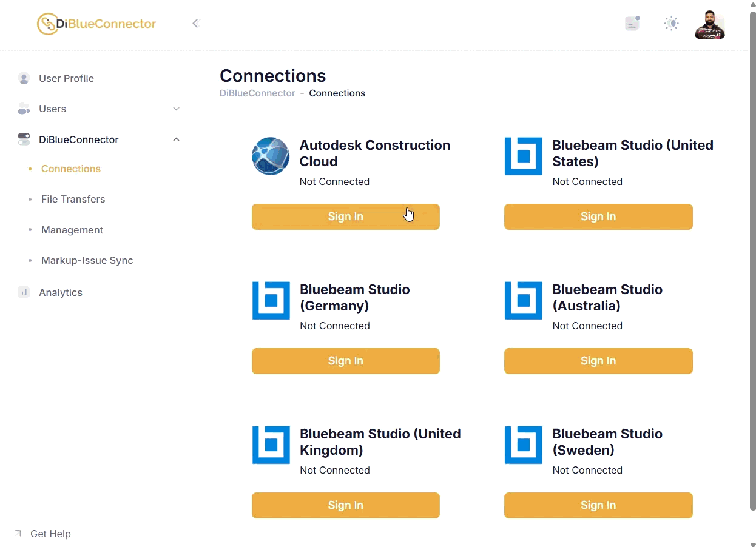Click the Users group sidebar icon
This screenshot has height=547, width=756.
24,109
